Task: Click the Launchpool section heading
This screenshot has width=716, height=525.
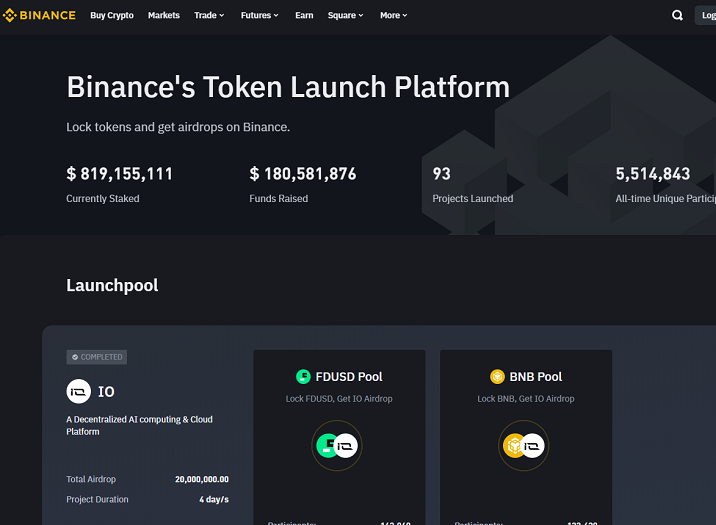Action: pyautogui.click(x=112, y=285)
